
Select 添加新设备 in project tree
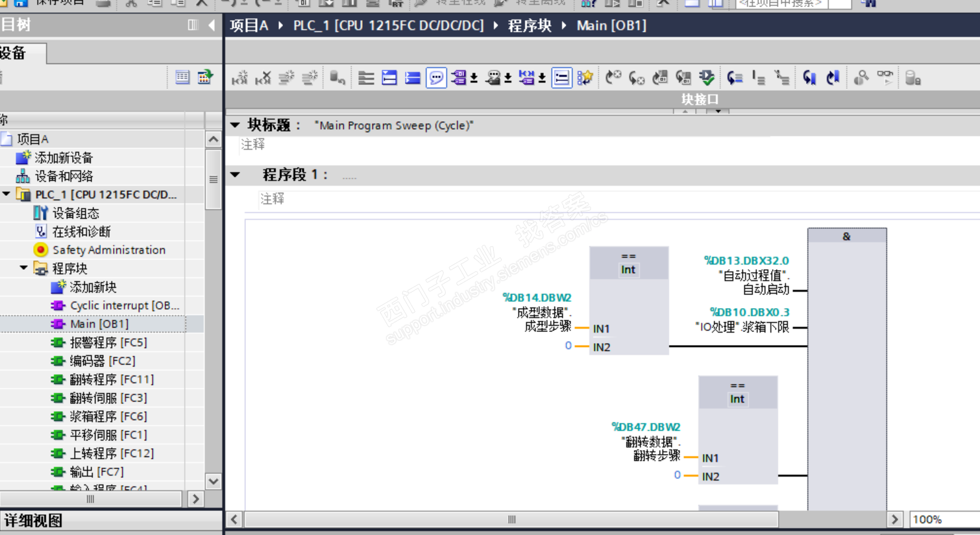point(64,158)
